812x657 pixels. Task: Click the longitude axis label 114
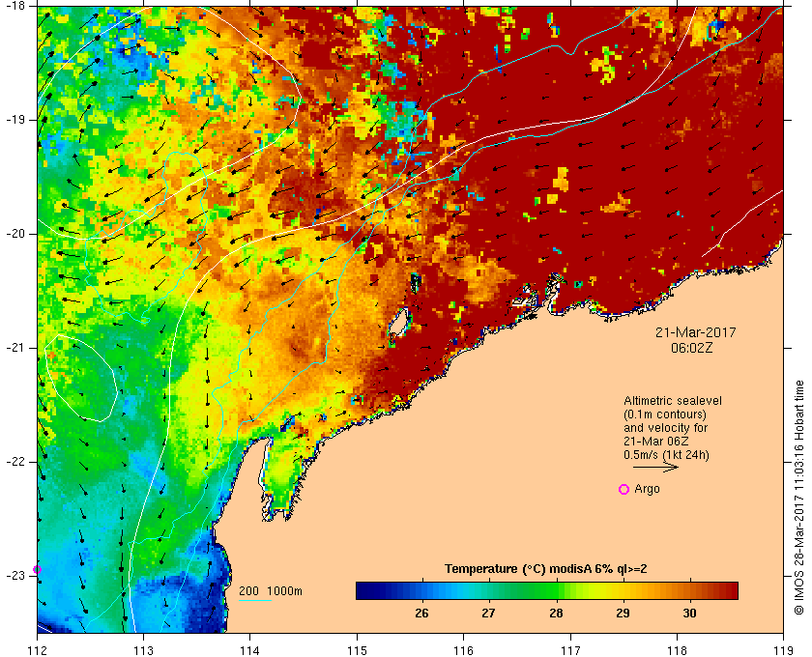coord(249,650)
